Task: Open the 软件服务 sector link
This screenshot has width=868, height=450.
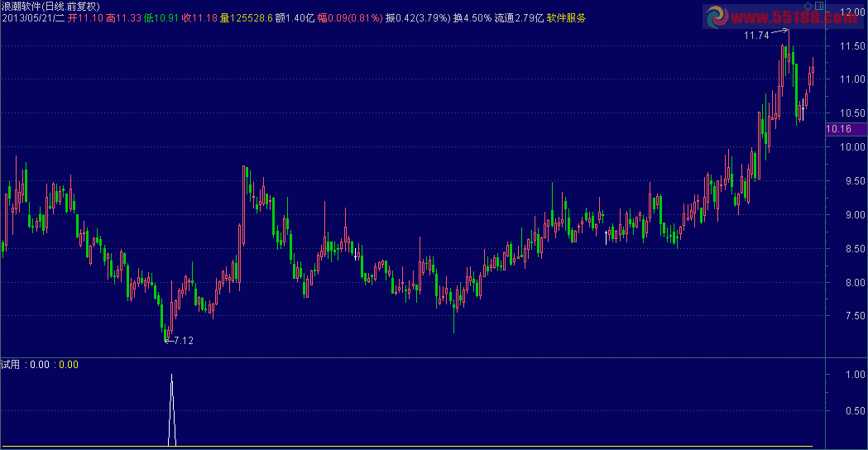Action: tap(566, 18)
